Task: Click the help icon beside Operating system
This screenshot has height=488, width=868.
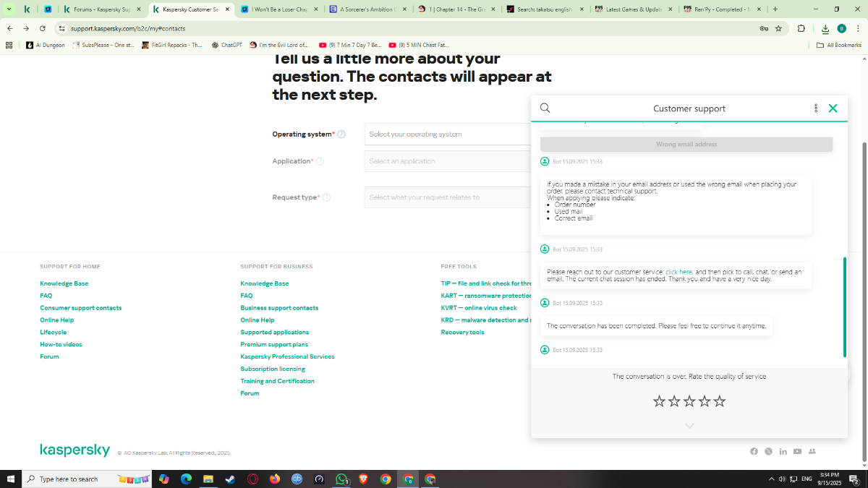Action: pos(341,134)
